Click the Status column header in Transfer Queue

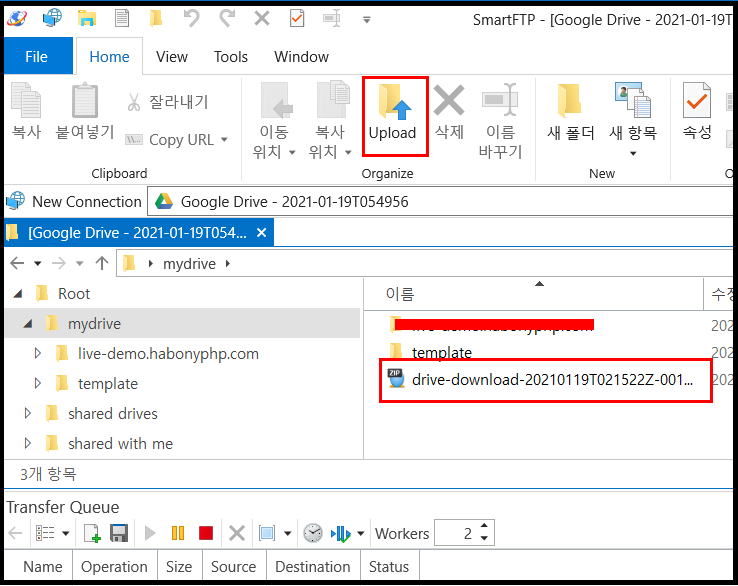[x=389, y=567]
